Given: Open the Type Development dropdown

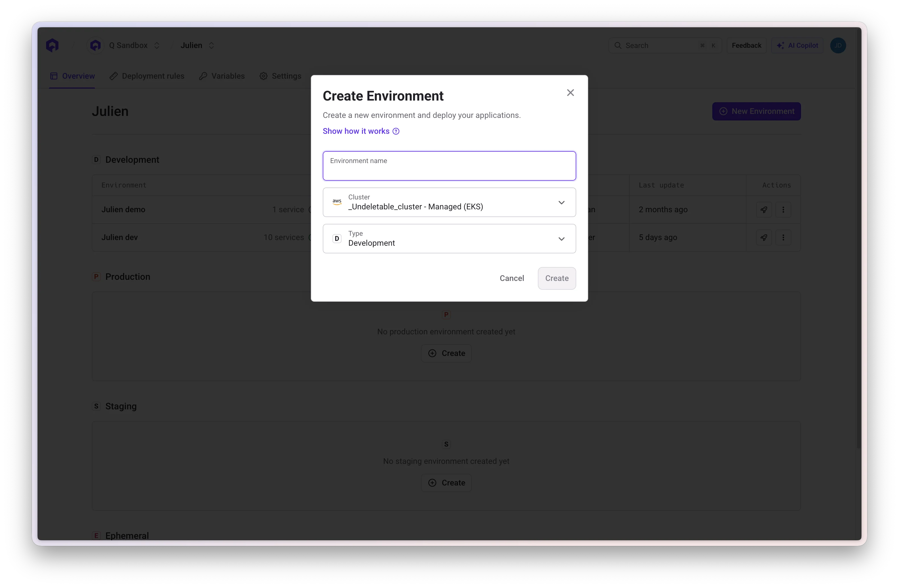Looking at the screenshot, I should [x=449, y=239].
